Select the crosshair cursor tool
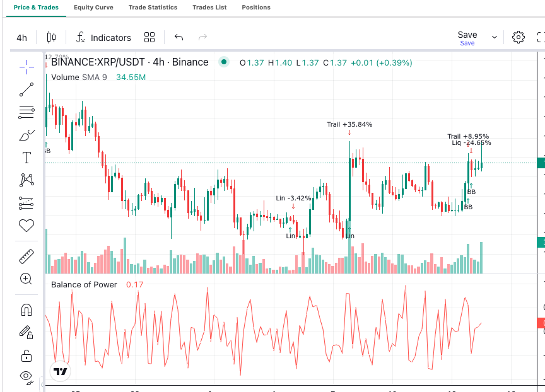Image resolution: width=545 pixels, height=392 pixels. click(x=26, y=67)
